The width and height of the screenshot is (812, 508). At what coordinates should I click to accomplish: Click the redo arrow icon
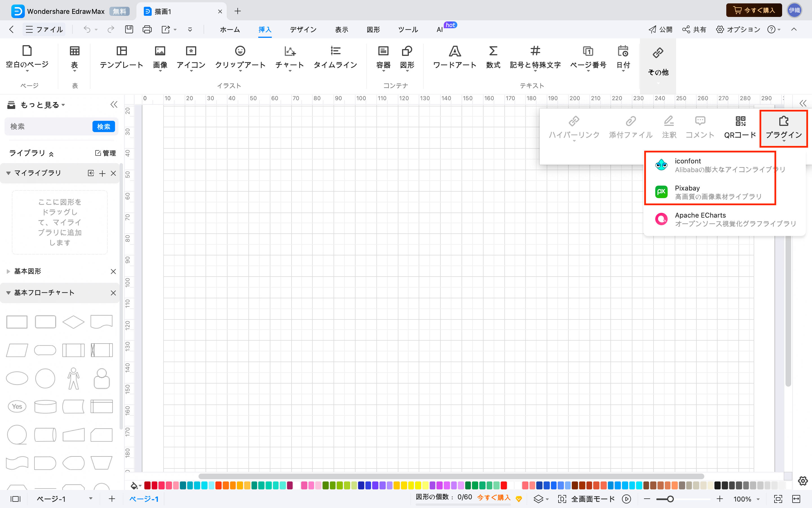pyautogui.click(x=111, y=30)
